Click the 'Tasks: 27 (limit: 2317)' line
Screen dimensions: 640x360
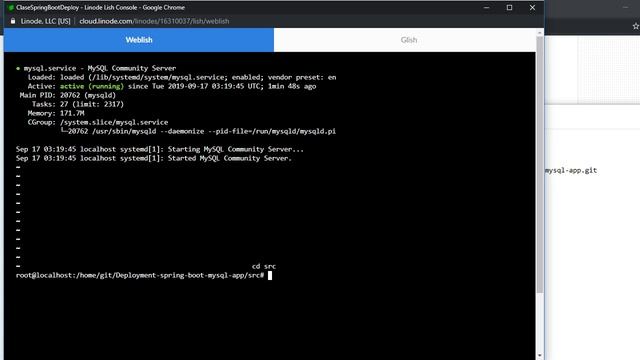(x=78, y=104)
